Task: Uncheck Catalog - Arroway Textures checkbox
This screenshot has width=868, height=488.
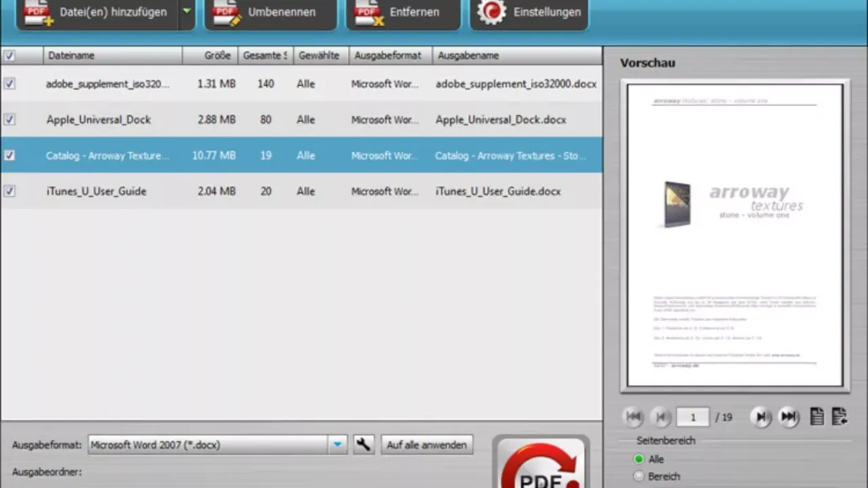Action: (x=9, y=155)
